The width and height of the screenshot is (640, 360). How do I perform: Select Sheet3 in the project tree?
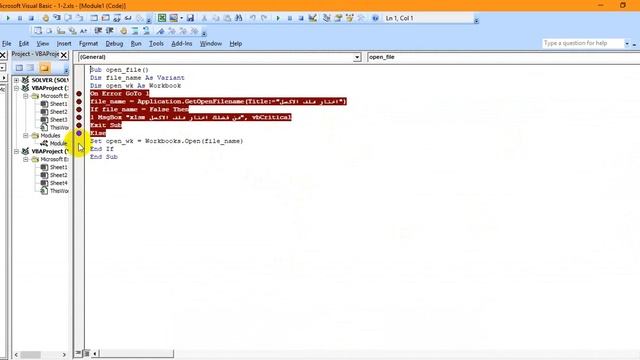[54, 120]
